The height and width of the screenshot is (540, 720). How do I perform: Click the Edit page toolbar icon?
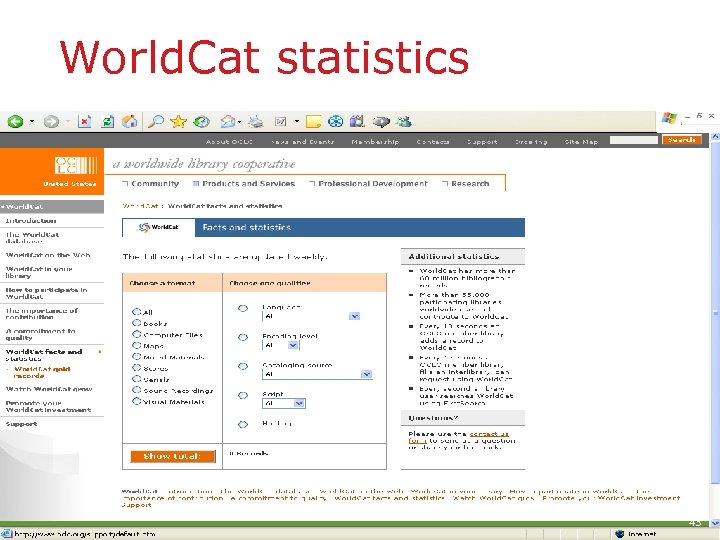click(280, 122)
